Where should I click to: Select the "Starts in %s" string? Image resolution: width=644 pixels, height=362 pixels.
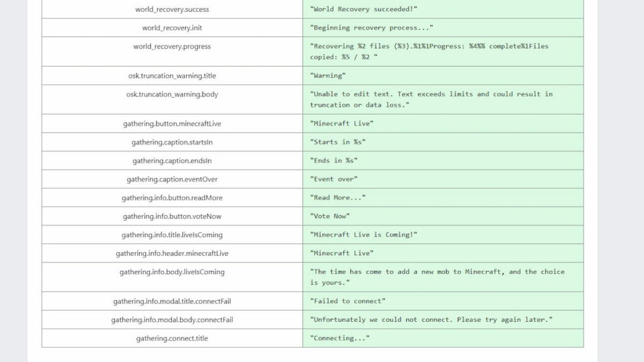338,142
